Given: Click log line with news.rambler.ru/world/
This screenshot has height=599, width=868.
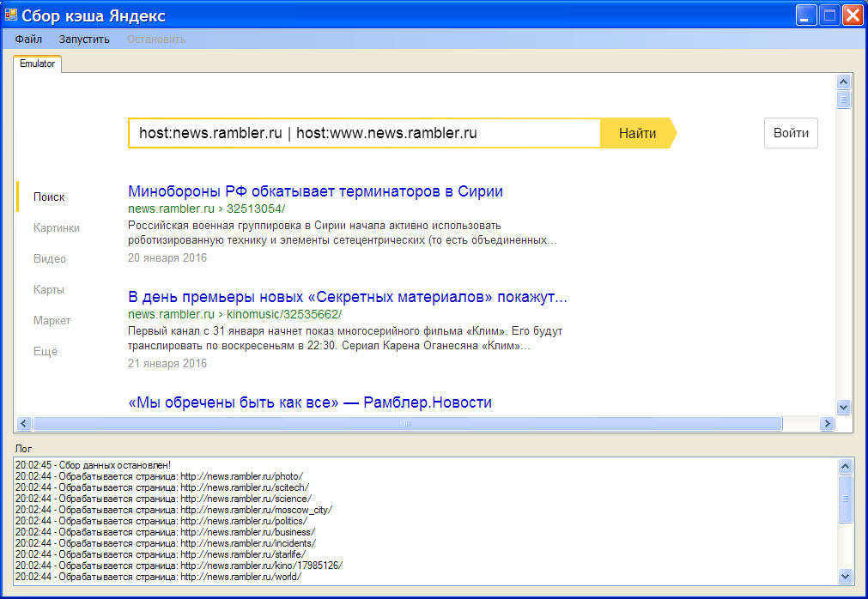Looking at the screenshot, I should pos(158,577).
